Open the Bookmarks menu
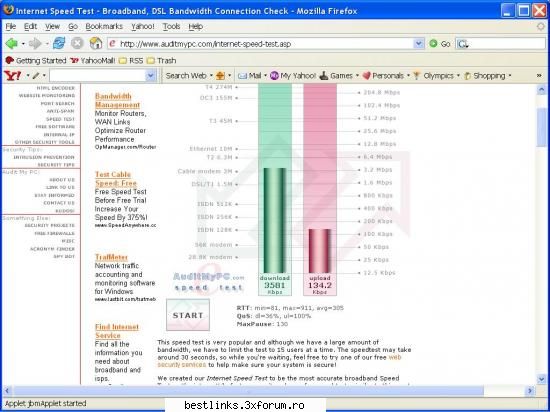This screenshot has width=550, height=412. 104,26
